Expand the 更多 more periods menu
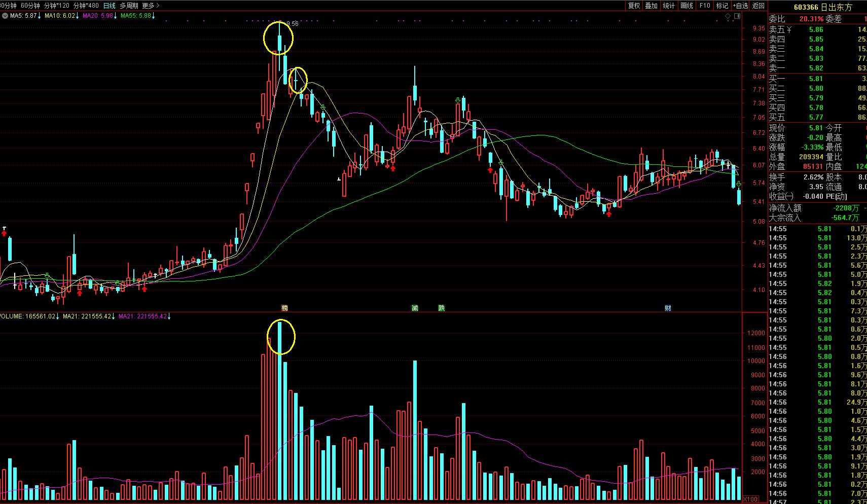The image size is (867, 504). (151, 6)
